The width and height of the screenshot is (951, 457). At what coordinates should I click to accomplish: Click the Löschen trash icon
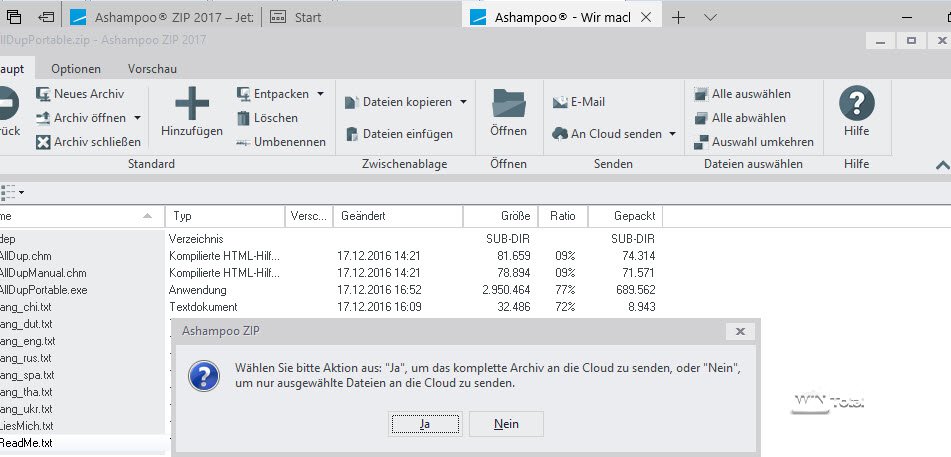244,118
